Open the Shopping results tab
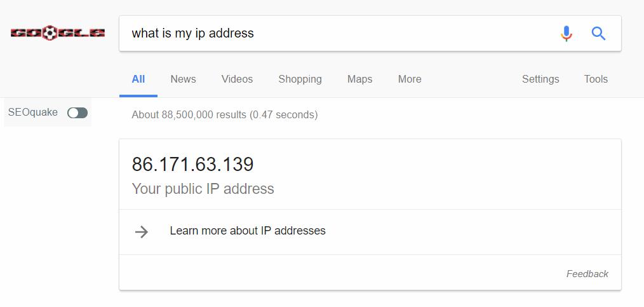The image size is (644, 307). 300,79
